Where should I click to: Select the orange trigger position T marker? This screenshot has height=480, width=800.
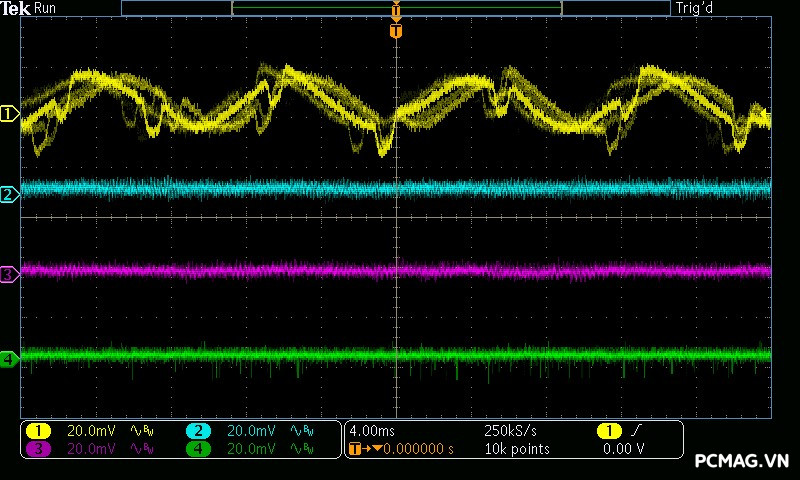[x=396, y=31]
